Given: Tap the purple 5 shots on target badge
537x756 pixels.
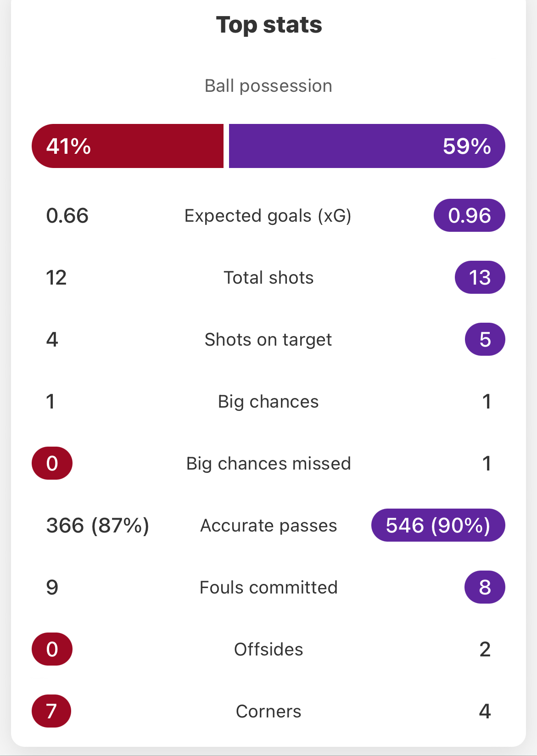Looking at the screenshot, I should click(485, 339).
